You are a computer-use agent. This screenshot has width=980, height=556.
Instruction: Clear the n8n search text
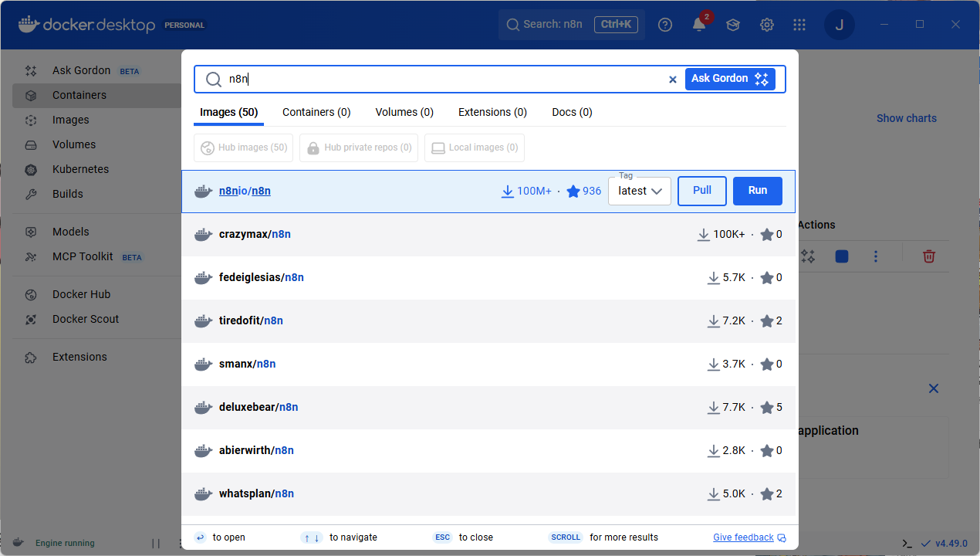[672, 79]
